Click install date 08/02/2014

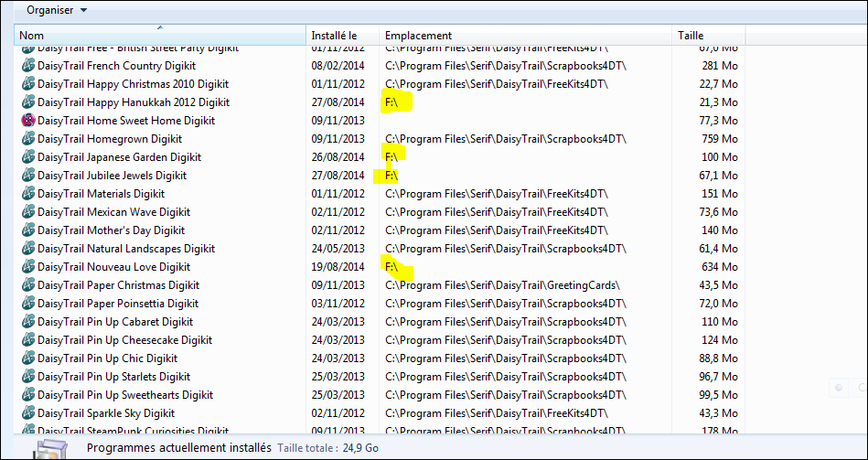[x=338, y=66]
